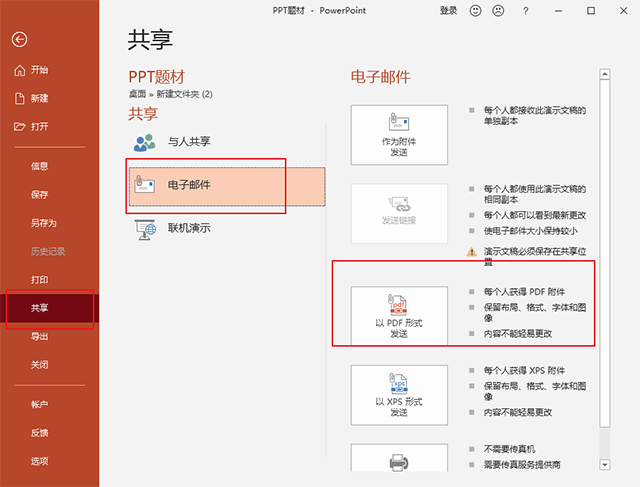Open help with the question mark icon
The image size is (640, 487).
[x=525, y=11]
